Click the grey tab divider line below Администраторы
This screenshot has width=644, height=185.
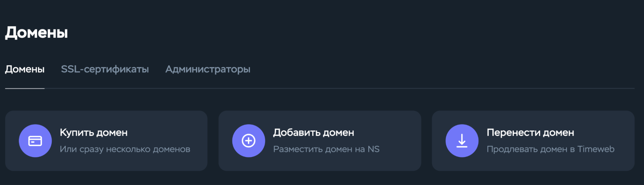tap(208, 88)
